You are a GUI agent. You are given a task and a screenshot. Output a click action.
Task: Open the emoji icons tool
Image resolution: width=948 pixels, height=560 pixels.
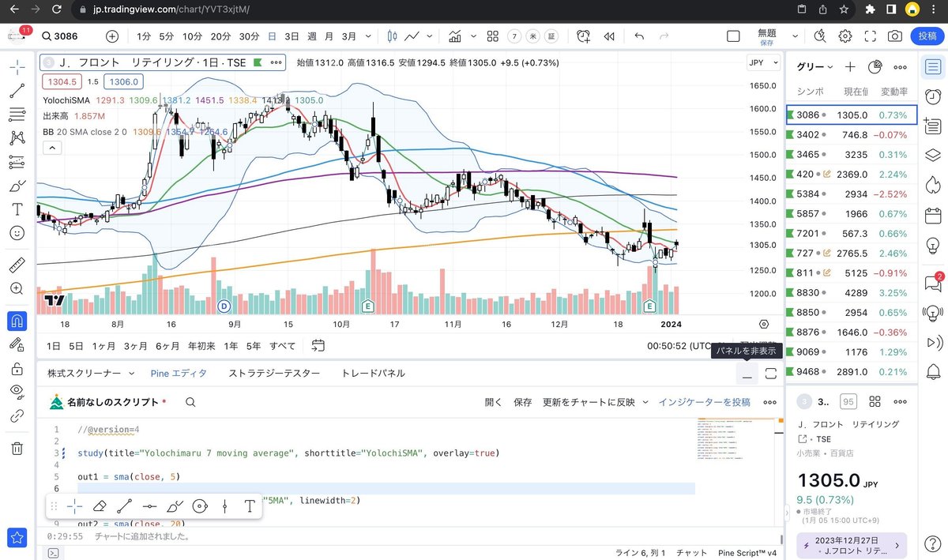(x=17, y=233)
